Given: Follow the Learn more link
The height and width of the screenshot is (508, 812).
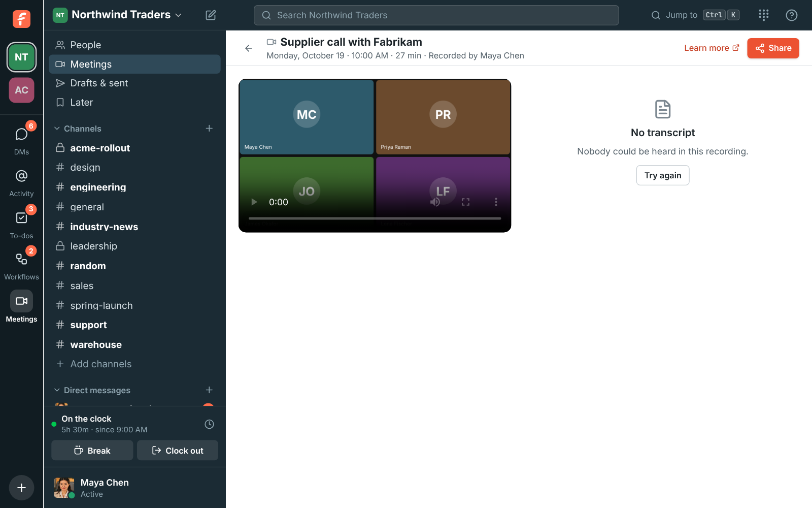Looking at the screenshot, I should point(712,48).
